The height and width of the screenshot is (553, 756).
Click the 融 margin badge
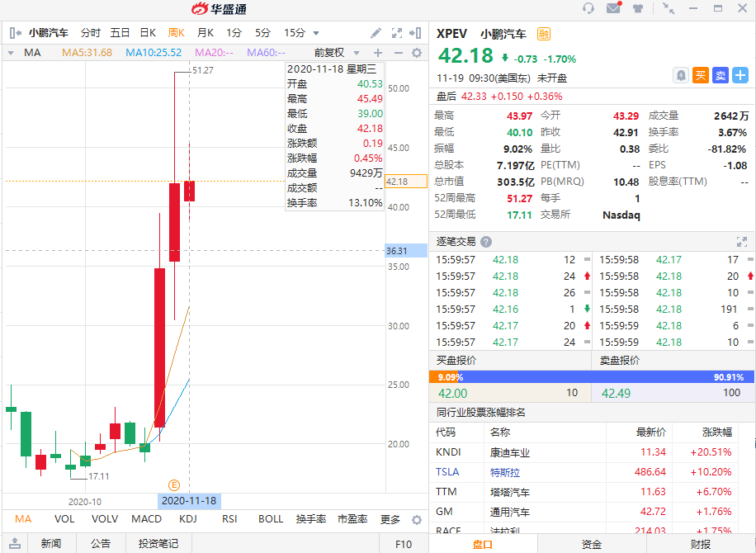[543, 34]
